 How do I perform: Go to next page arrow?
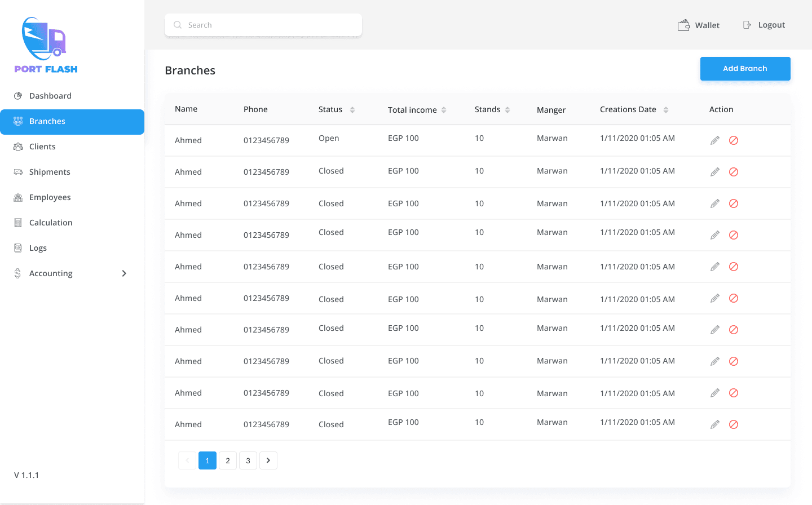point(268,460)
